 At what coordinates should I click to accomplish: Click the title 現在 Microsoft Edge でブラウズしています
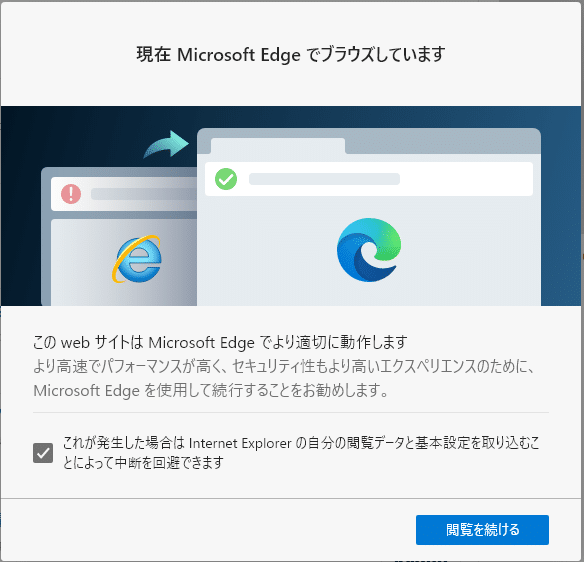coord(291,55)
